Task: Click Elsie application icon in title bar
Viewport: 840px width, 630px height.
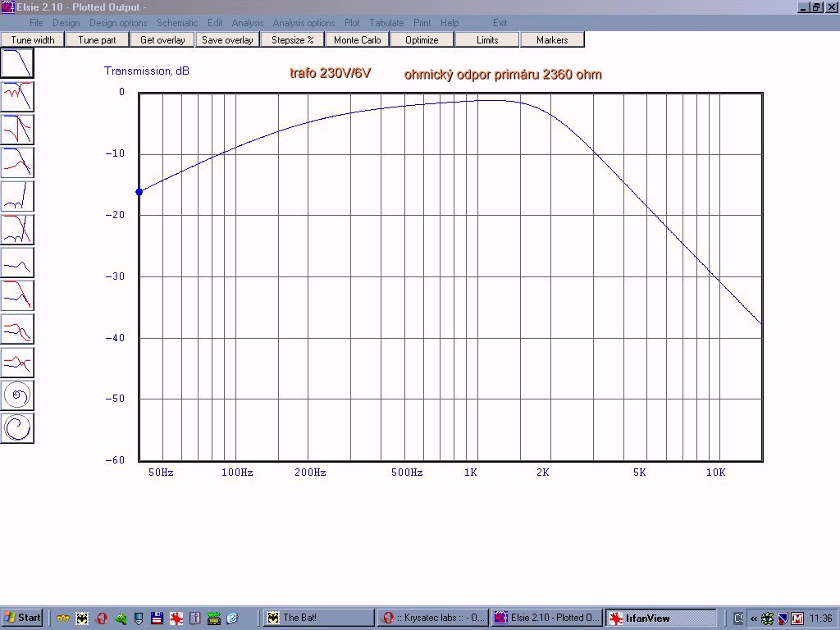Action: 7,7
